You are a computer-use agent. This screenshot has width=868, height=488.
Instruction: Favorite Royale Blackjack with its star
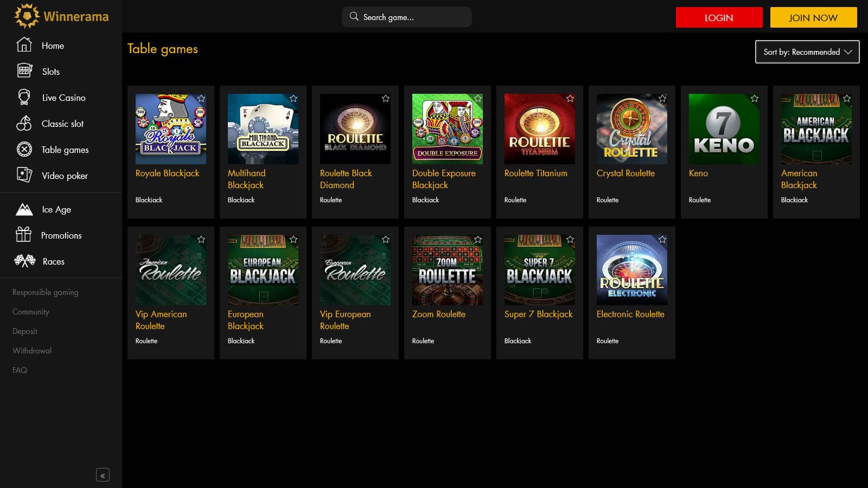point(201,99)
